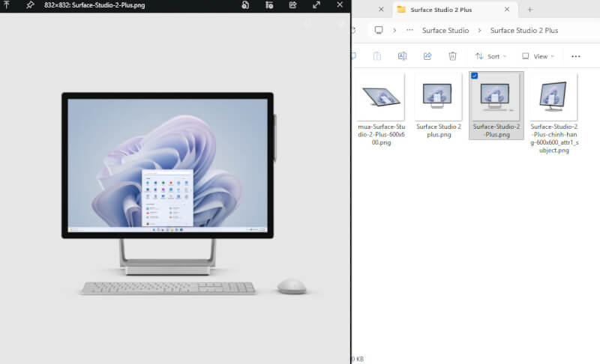The image size is (600, 364).
Task: Click the Delete trash can icon
Action: point(453,56)
